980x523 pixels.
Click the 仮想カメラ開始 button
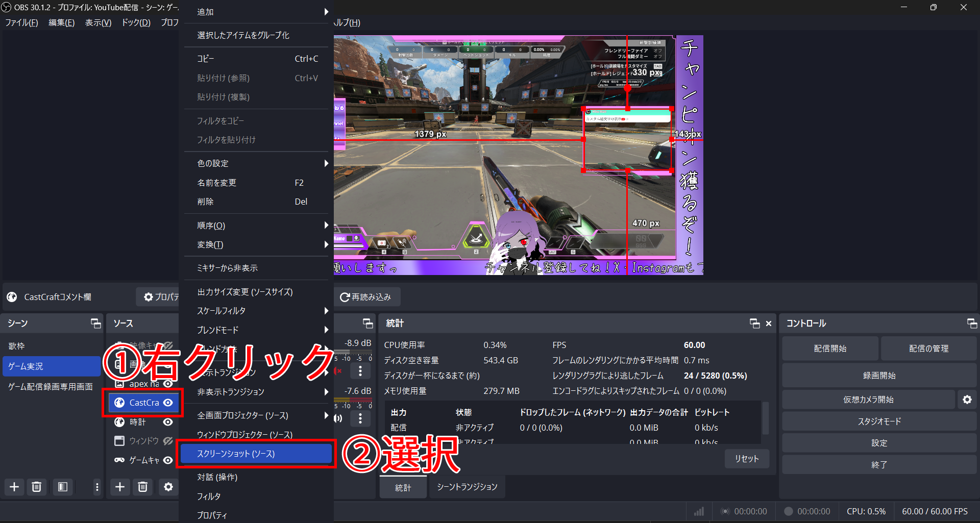coord(868,400)
